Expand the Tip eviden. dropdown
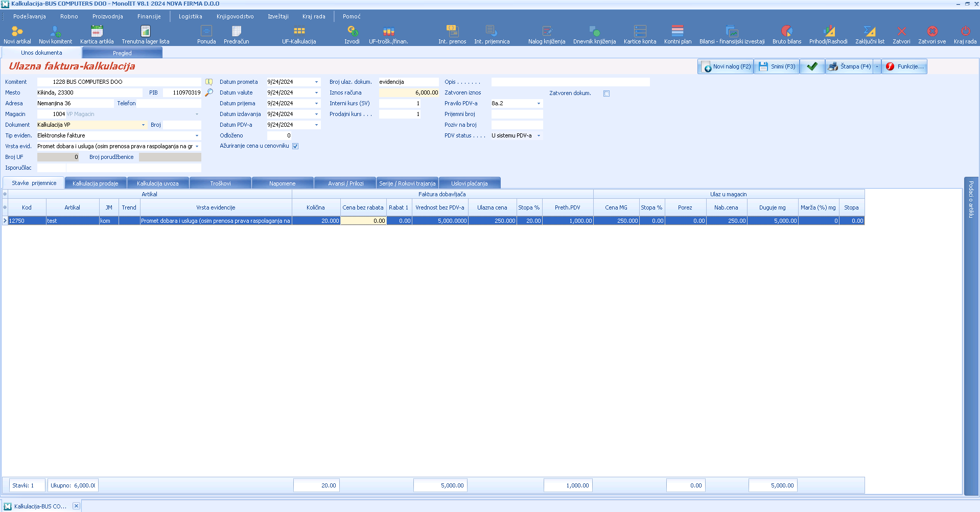The width and height of the screenshot is (980, 512). [197, 135]
